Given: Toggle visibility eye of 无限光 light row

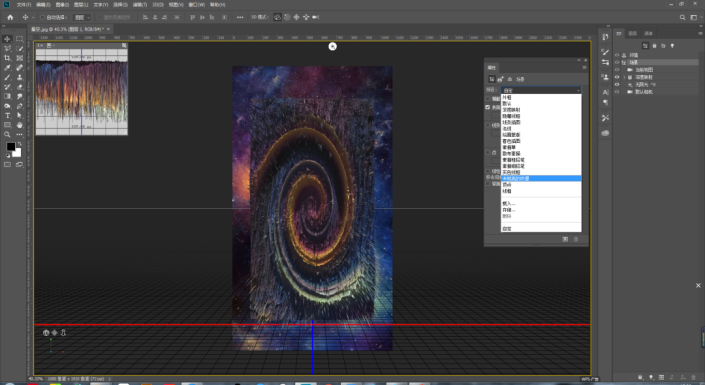Looking at the screenshot, I should 617,85.
